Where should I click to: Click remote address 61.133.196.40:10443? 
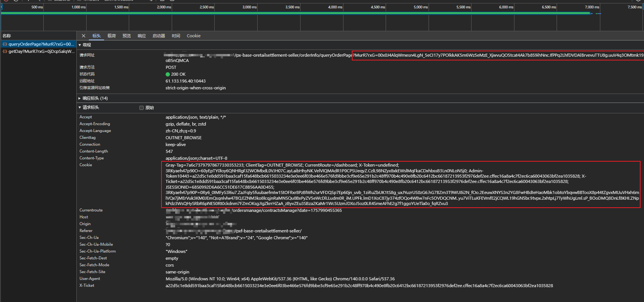[x=185, y=81]
